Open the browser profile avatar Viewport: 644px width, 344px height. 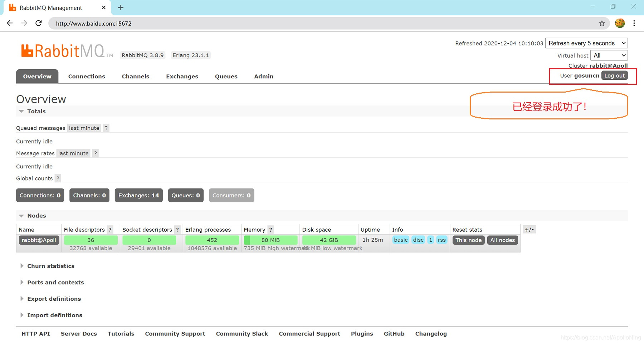[620, 23]
